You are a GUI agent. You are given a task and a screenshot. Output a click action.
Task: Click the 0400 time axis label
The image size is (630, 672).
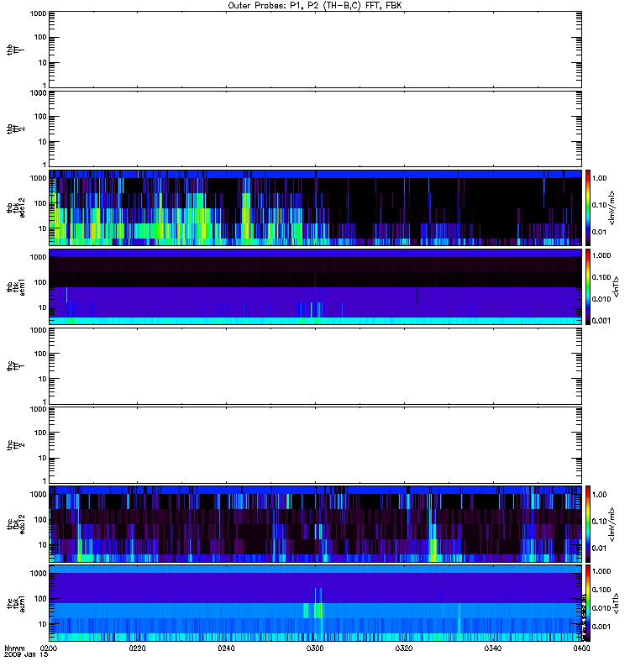[x=581, y=648]
